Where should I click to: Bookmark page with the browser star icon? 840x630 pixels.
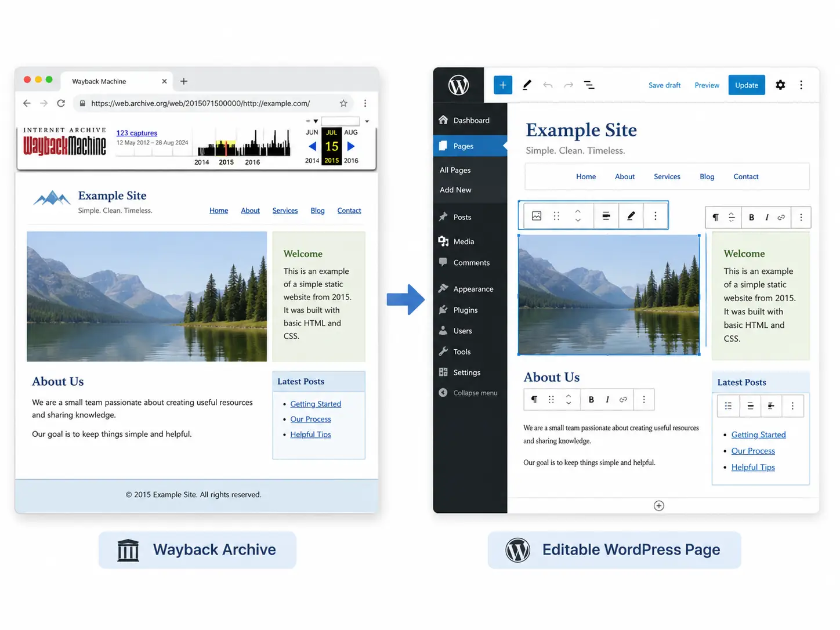[x=343, y=103]
